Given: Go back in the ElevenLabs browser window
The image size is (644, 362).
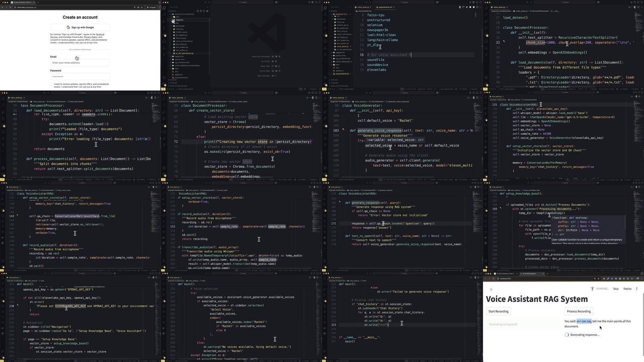Looking at the screenshot, I should (x=3, y=7).
